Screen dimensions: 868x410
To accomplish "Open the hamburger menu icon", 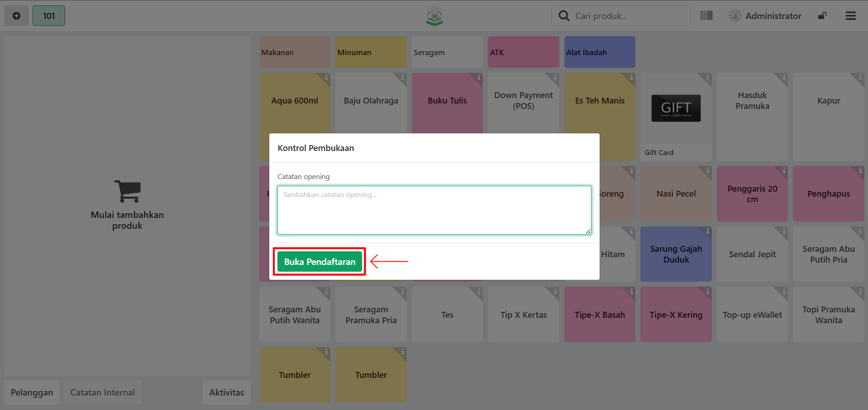I will click(850, 16).
